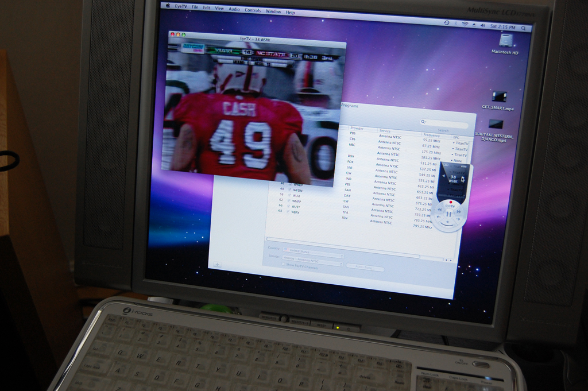Open the Audio menu
This screenshot has width=588, height=391.
[x=234, y=9]
